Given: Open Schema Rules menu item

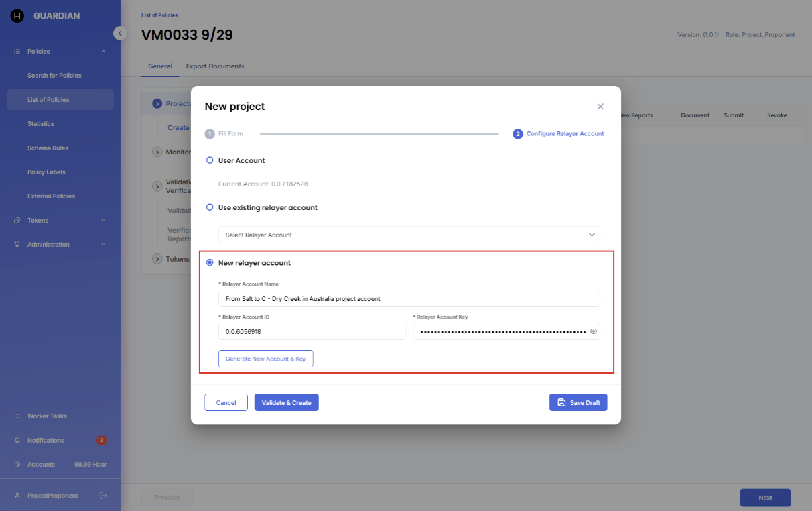Looking at the screenshot, I should (x=48, y=148).
